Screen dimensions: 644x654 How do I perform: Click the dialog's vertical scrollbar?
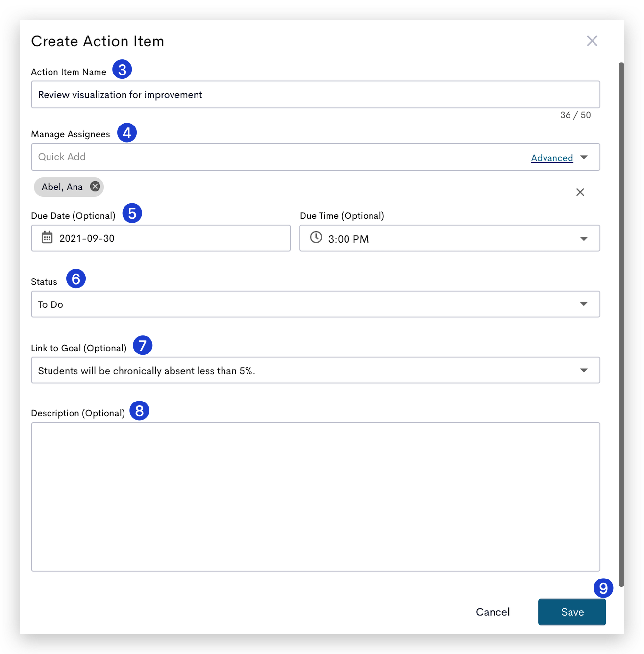click(x=621, y=324)
